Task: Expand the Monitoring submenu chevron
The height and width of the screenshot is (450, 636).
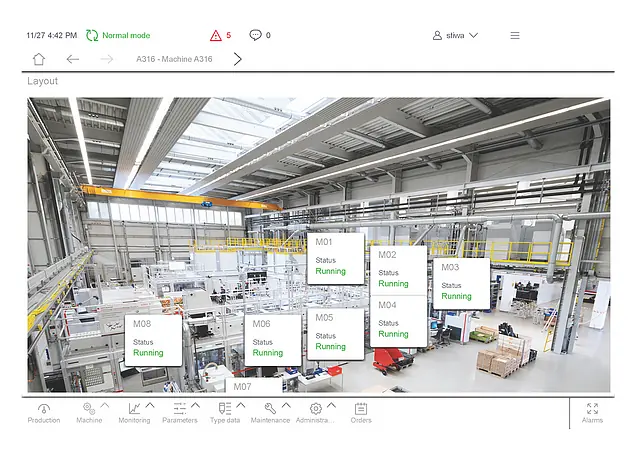Action: 150,405
